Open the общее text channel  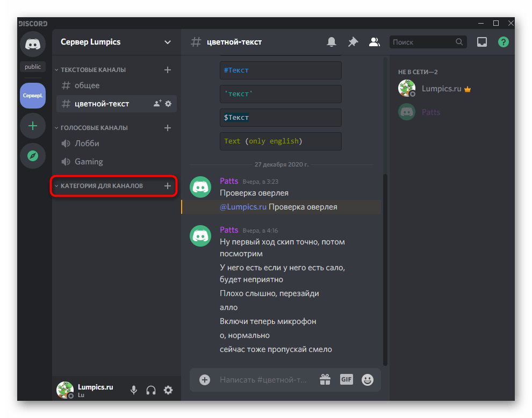[117, 85]
